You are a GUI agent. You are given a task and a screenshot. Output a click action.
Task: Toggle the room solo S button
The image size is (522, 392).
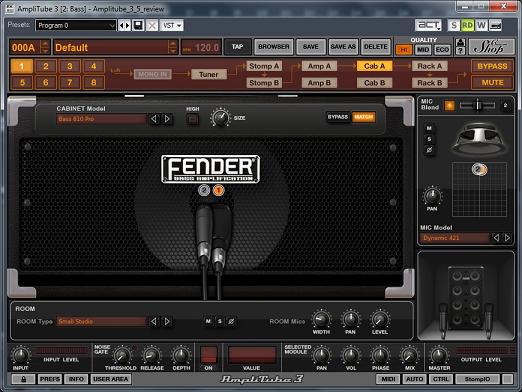tap(220, 321)
